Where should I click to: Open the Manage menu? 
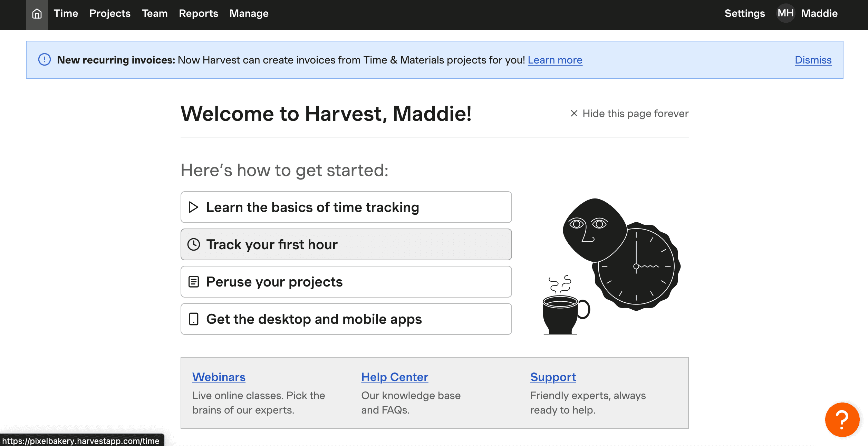(x=249, y=13)
